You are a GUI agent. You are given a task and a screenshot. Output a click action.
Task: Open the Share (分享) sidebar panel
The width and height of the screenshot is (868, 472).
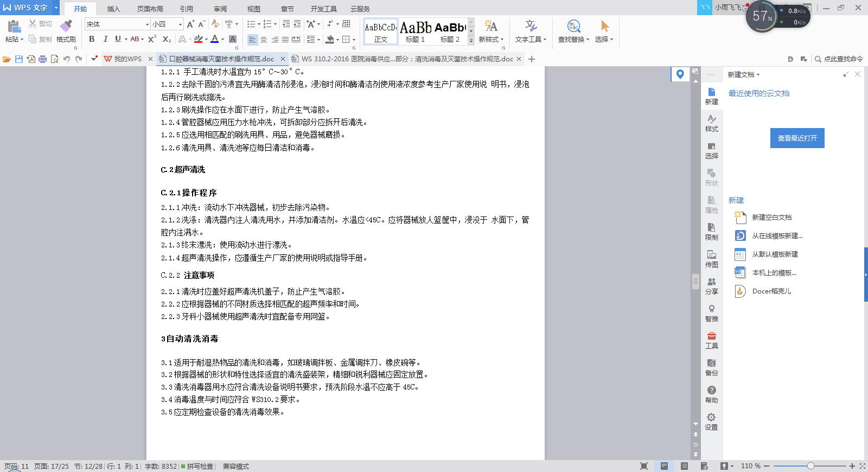coord(711,286)
